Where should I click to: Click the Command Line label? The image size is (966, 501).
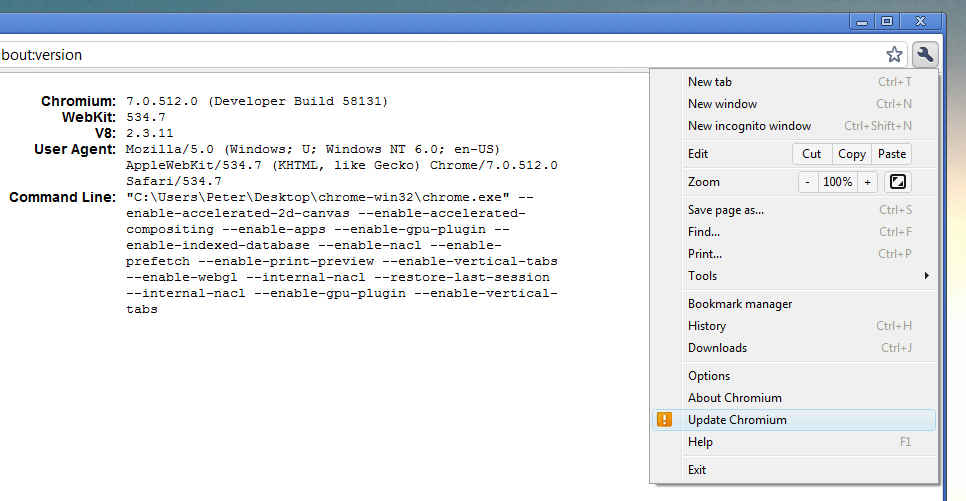[62, 197]
